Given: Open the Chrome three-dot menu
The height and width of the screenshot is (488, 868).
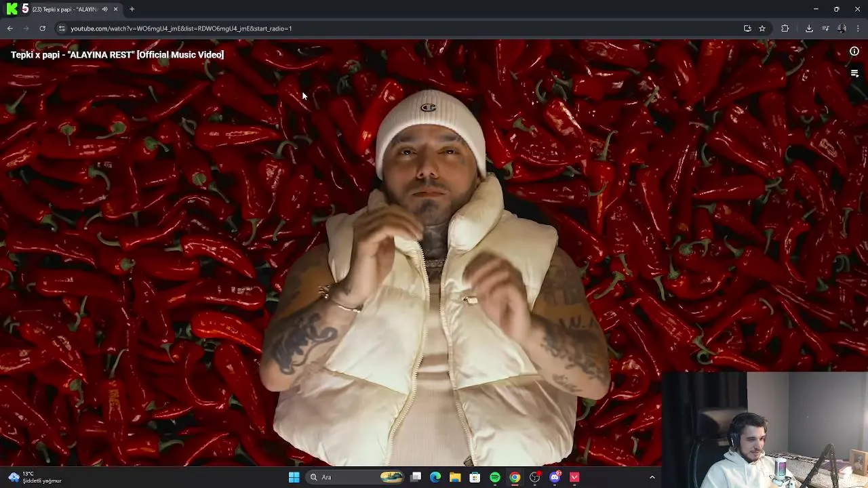Looking at the screenshot, I should [859, 28].
